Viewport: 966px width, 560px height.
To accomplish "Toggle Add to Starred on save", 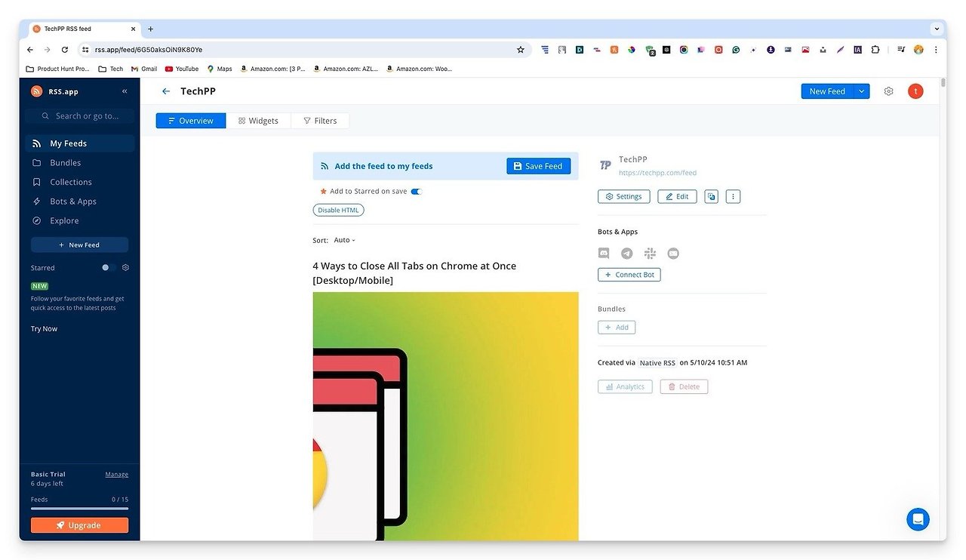I will [x=416, y=192].
